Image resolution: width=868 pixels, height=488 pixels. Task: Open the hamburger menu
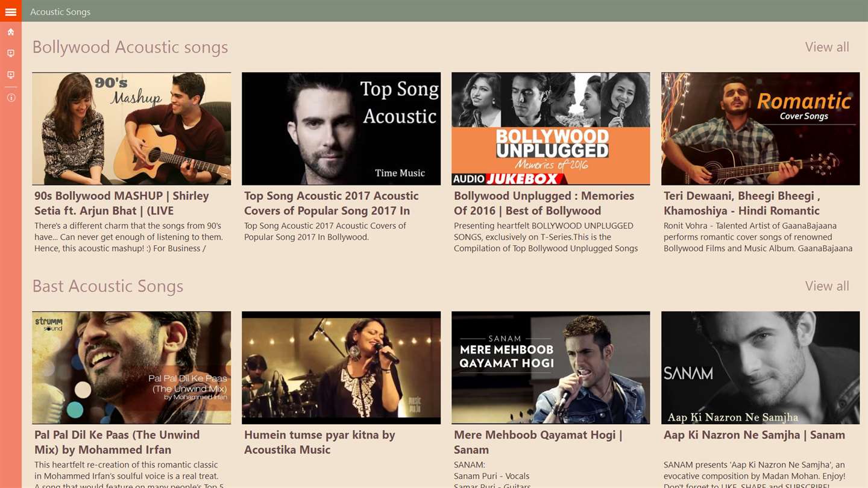point(11,11)
